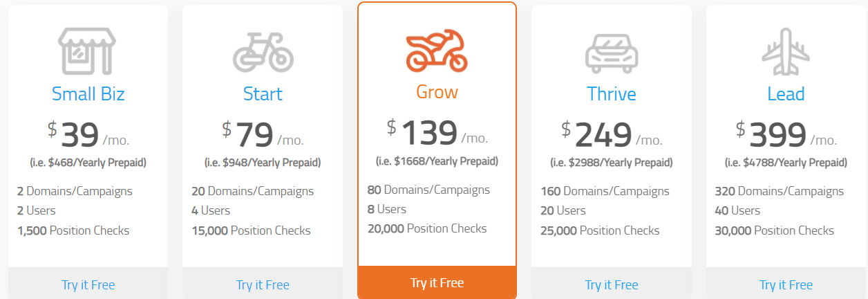Click the $139 per month price
Image resolution: width=868 pixels, height=299 pixels.
437,134
